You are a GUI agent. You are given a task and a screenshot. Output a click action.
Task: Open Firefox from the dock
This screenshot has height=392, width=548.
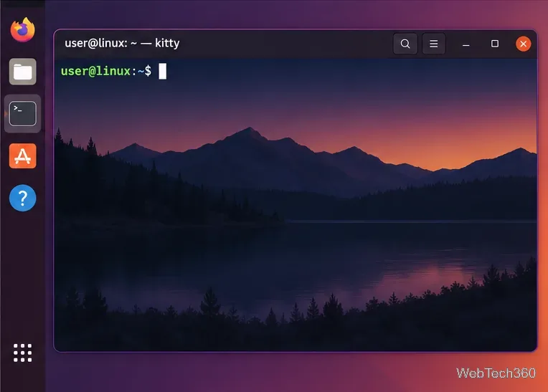point(23,29)
